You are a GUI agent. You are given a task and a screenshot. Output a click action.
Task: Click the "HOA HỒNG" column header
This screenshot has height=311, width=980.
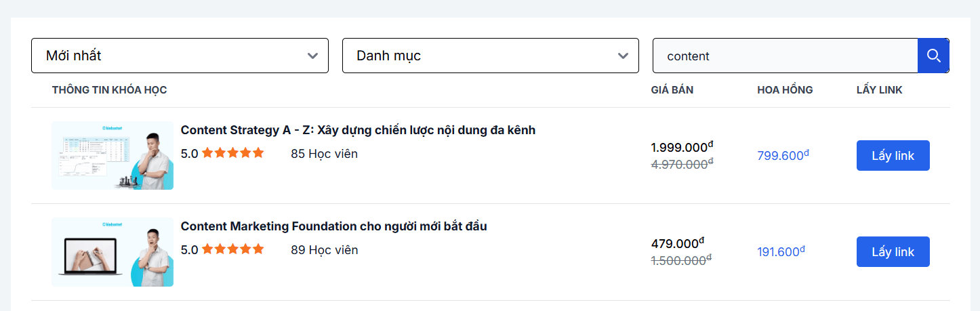[x=785, y=90]
